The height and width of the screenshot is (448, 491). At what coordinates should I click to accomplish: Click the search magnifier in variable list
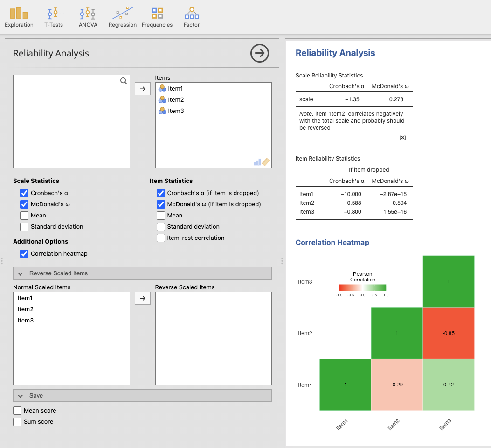click(x=124, y=81)
